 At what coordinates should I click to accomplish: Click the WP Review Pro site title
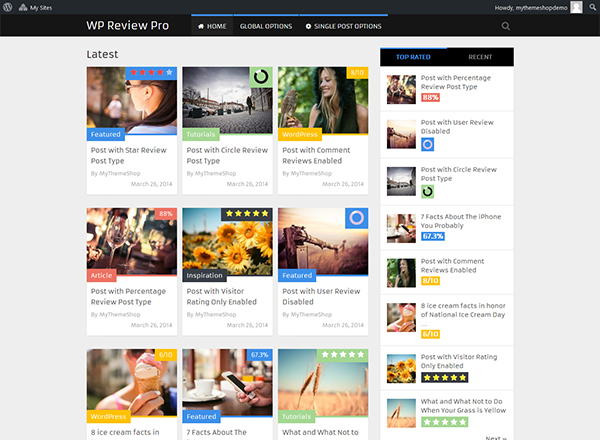click(x=127, y=25)
